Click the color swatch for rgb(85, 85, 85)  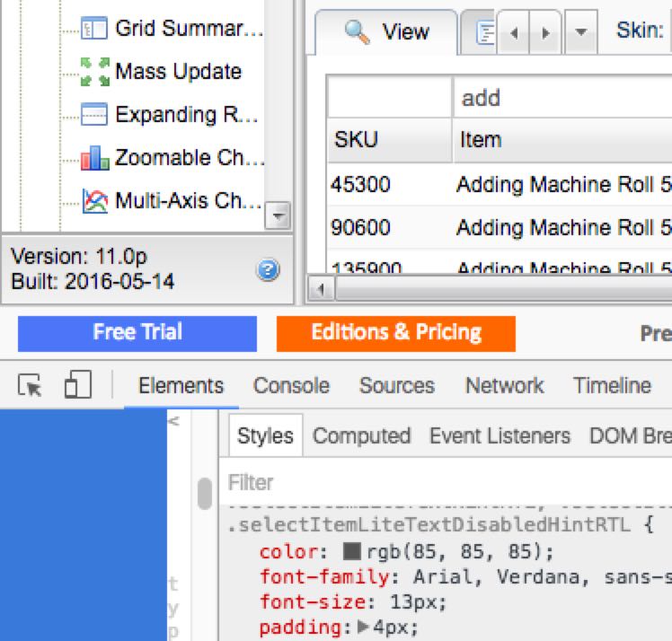tap(351, 551)
